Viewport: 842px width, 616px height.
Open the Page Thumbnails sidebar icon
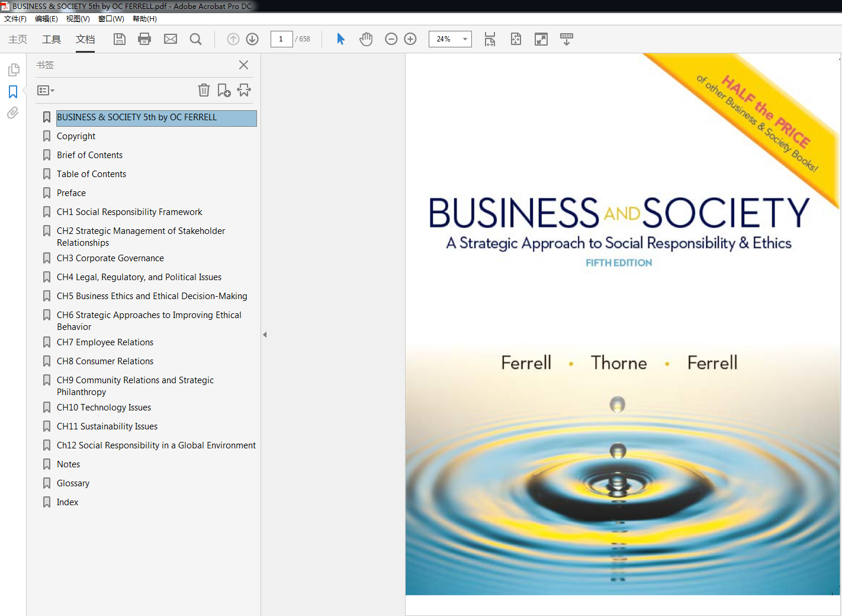[14, 70]
